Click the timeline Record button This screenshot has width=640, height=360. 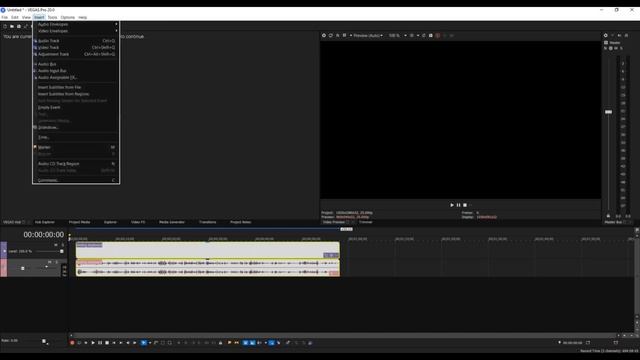[x=72, y=343]
